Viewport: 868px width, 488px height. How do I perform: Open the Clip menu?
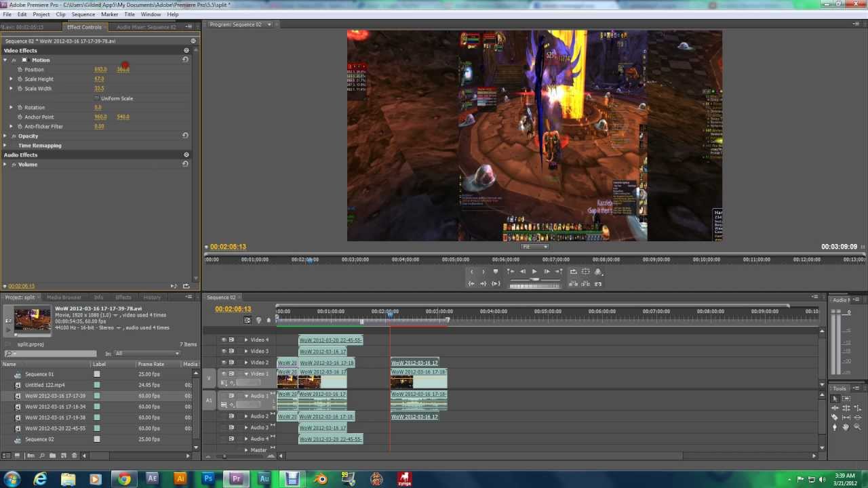tap(60, 14)
